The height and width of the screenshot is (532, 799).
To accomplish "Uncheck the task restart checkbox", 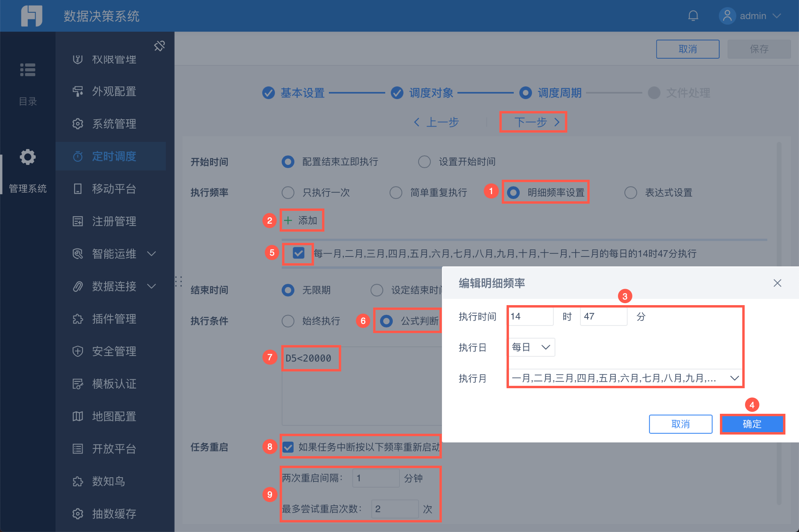I will pyautogui.click(x=288, y=447).
